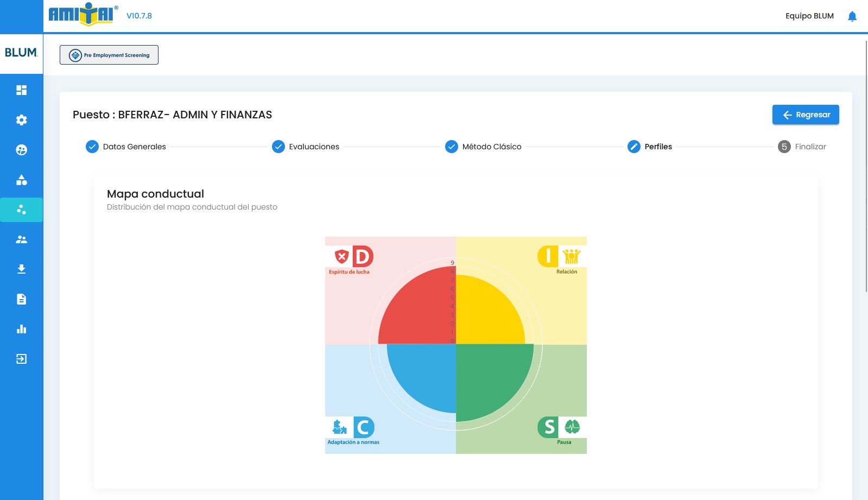
Task: Click the settings gear sidebar icon
Action: point(21,120)
